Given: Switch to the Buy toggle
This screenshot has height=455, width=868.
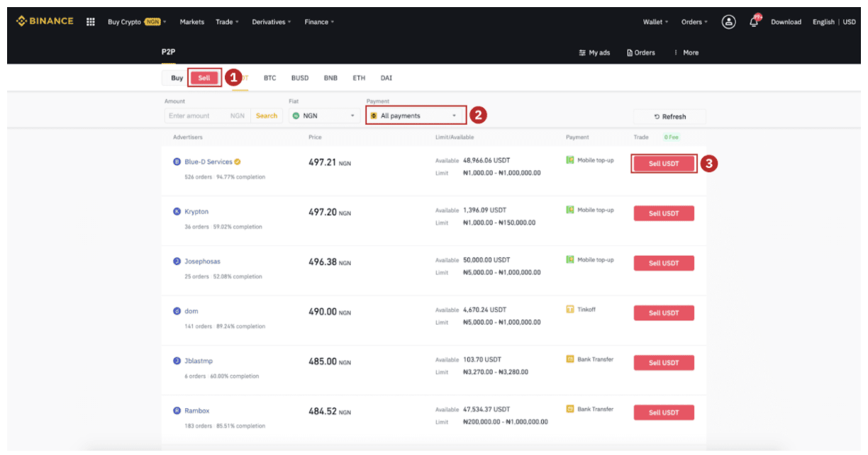Looking at the screenshot, I should pyautogui.click(x=177, y=78).
